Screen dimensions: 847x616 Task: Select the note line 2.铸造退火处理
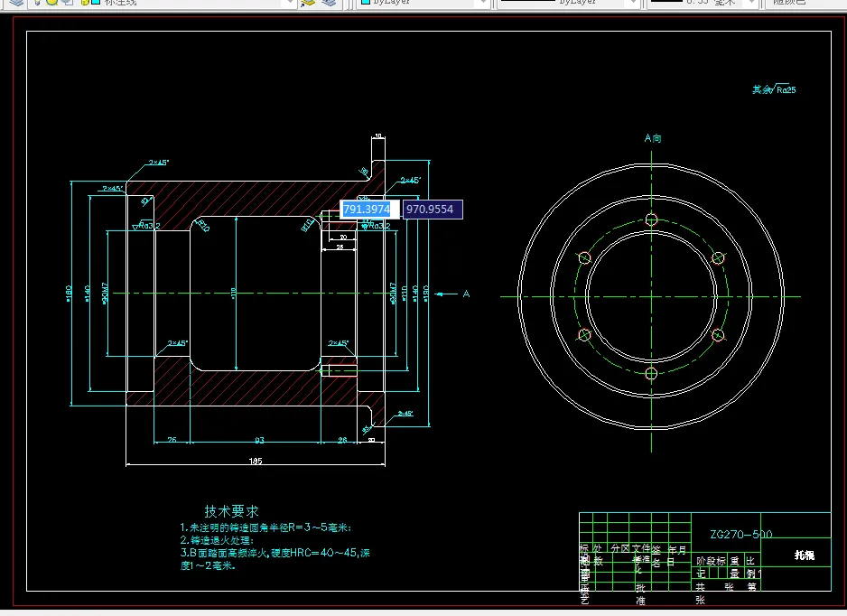coord(217,540)
